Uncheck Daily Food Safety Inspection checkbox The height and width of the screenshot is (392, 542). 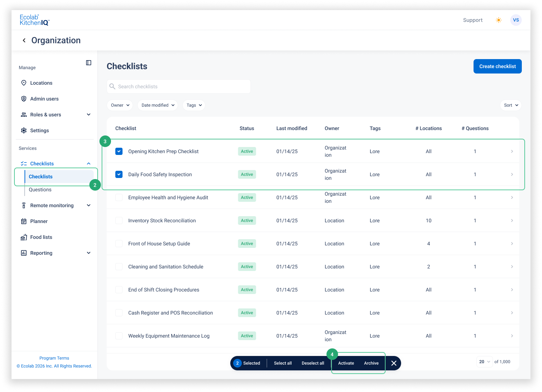pos(119,174)
